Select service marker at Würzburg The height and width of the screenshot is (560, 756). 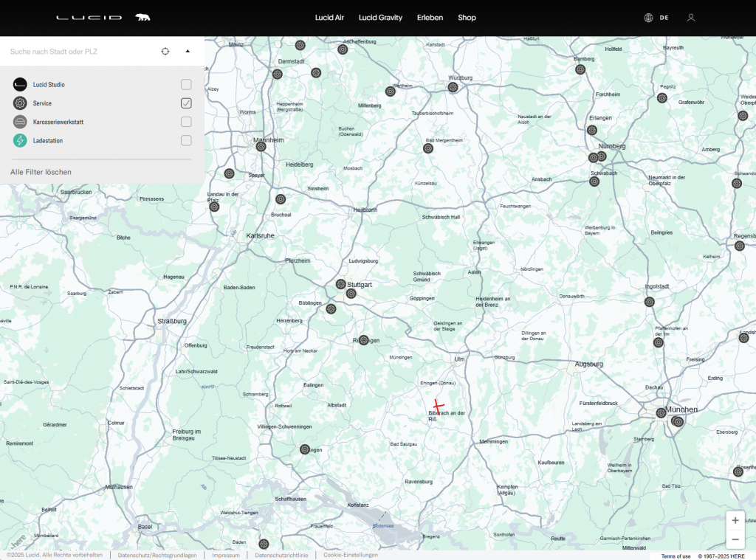pyautogui.click(x=453, y=87)
